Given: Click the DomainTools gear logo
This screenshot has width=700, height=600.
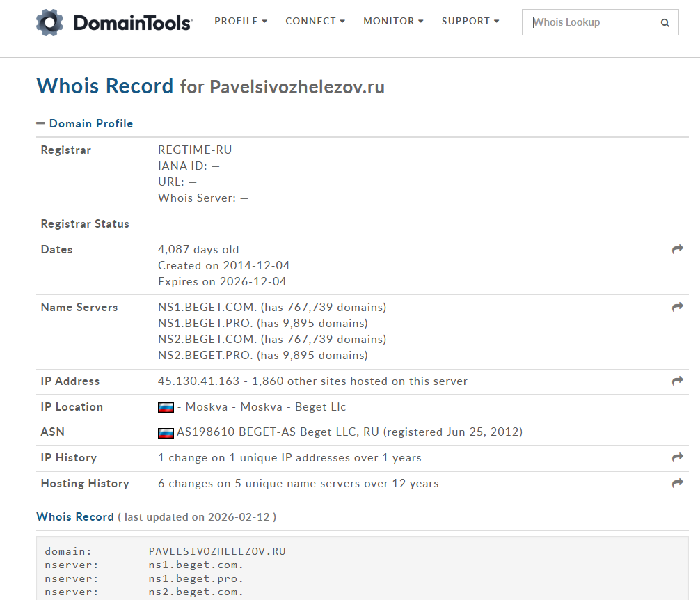Looking at the screenshot, I should pyautogui.click(x=50, y=22).
